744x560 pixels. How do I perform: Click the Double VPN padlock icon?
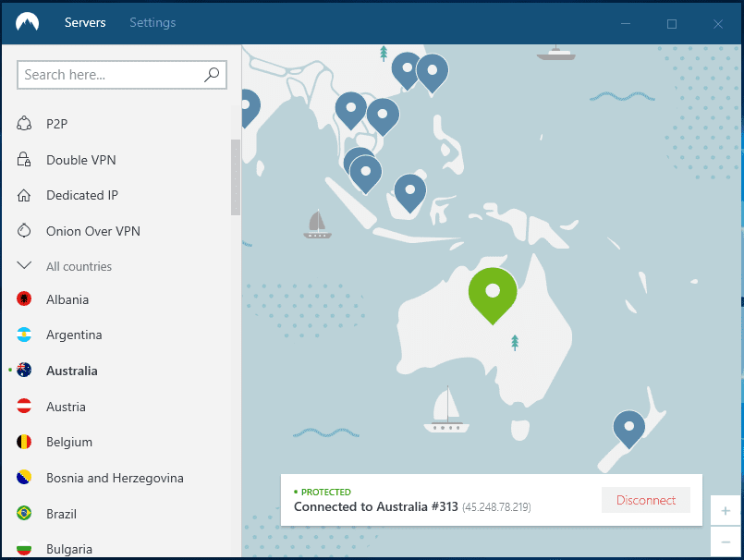coord(24,160)
